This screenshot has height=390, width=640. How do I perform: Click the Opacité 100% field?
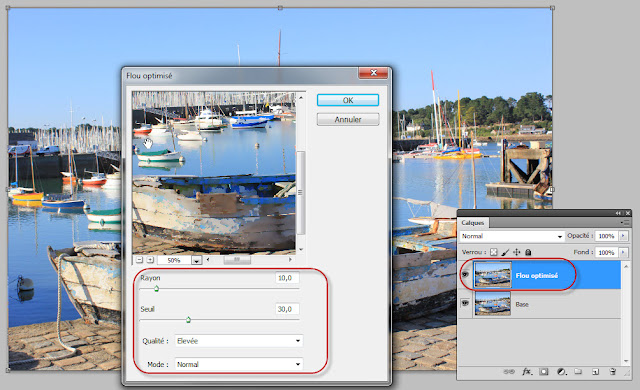point(607,236)
